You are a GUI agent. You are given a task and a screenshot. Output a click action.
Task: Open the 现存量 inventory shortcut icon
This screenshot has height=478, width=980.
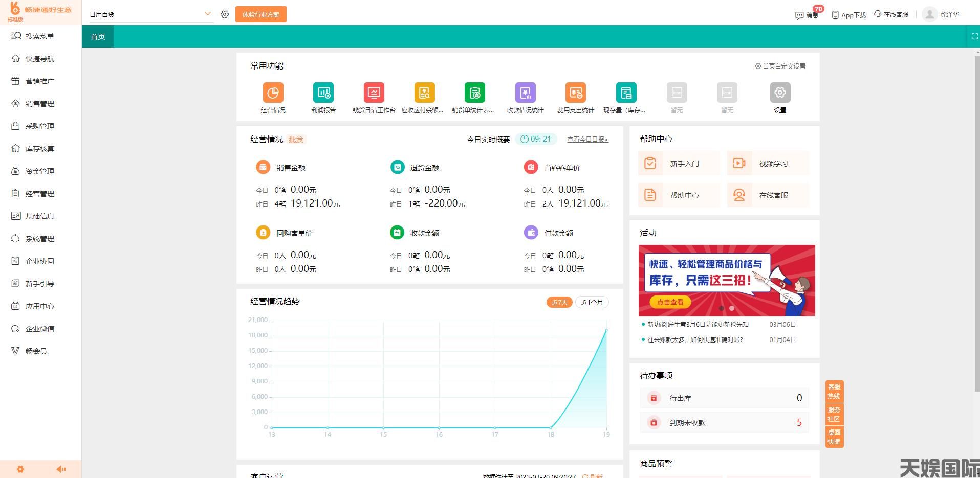626,93
